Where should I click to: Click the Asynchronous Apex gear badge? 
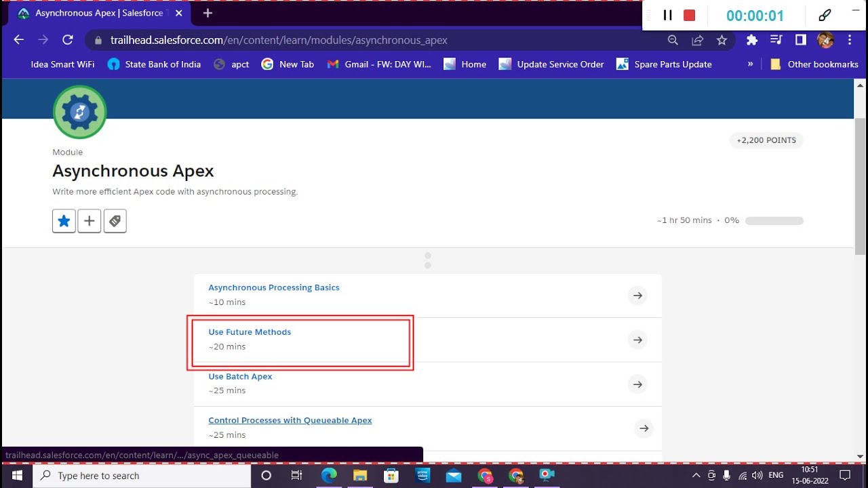(x=80, y=112)
